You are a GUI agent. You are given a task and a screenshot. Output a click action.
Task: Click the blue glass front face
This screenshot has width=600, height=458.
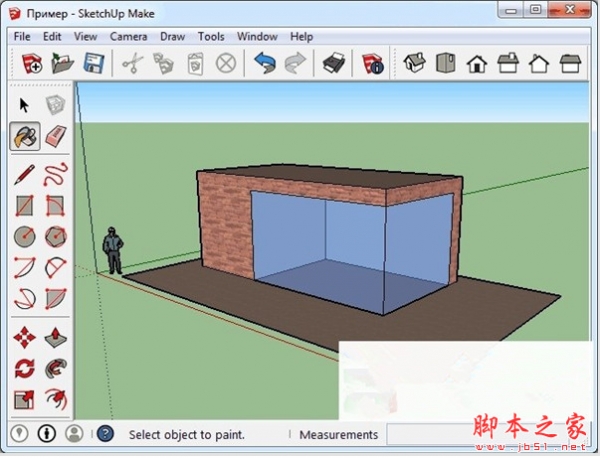318,249
